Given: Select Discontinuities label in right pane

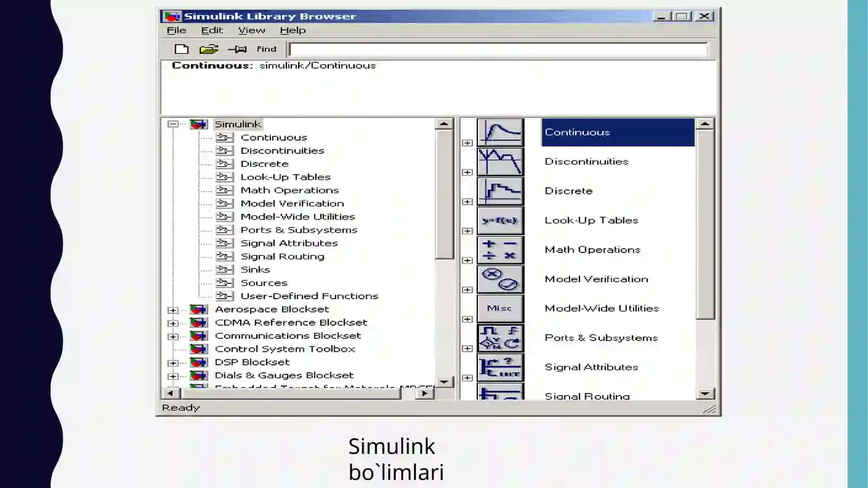Looking at the screenshot, I should coord(586,162).
